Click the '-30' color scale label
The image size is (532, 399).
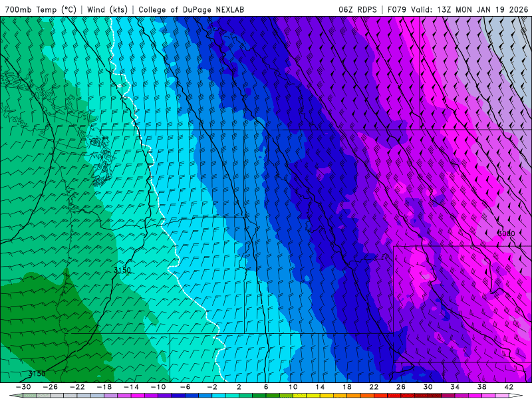tap(23, 387)
